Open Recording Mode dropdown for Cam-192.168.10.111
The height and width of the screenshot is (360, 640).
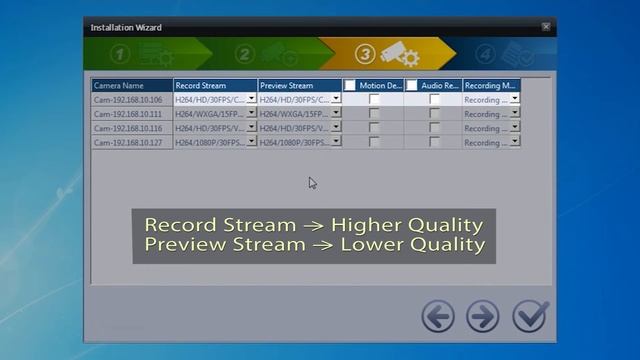515,113
